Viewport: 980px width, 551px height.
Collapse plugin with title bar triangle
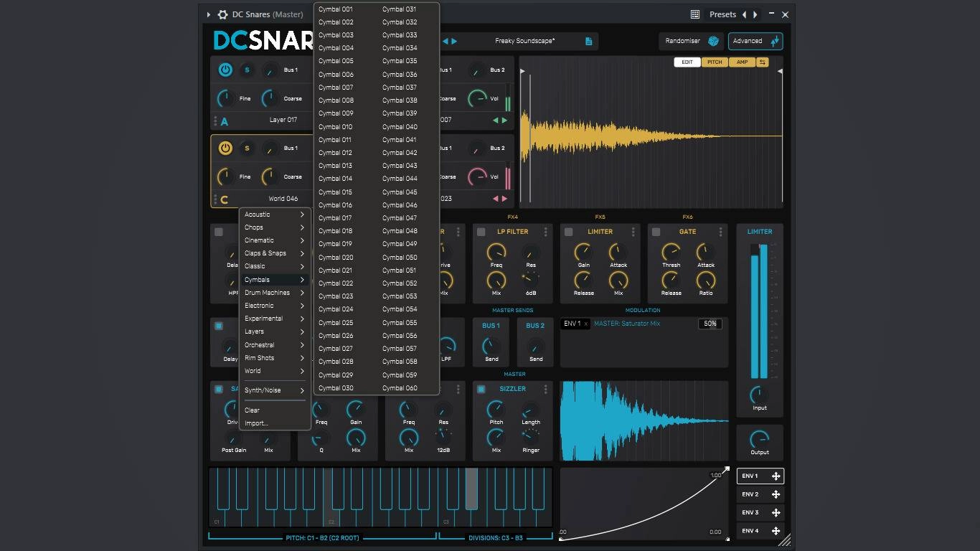209,14
